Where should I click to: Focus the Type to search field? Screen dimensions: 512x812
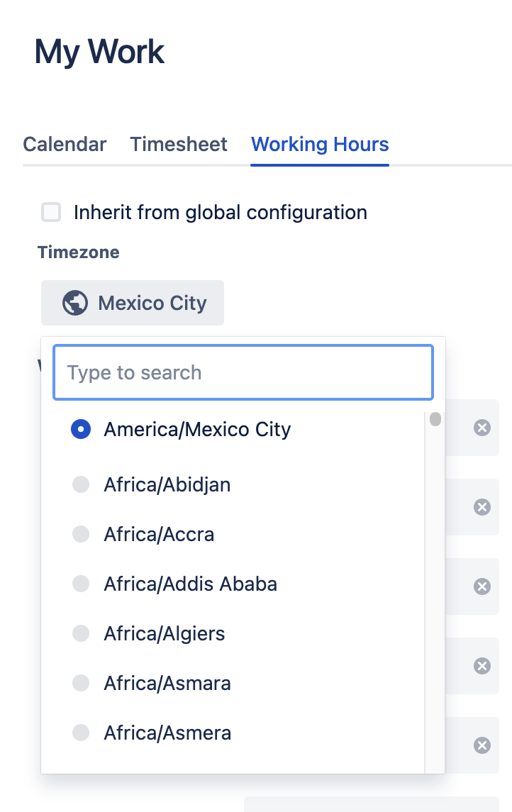(243, 373)
